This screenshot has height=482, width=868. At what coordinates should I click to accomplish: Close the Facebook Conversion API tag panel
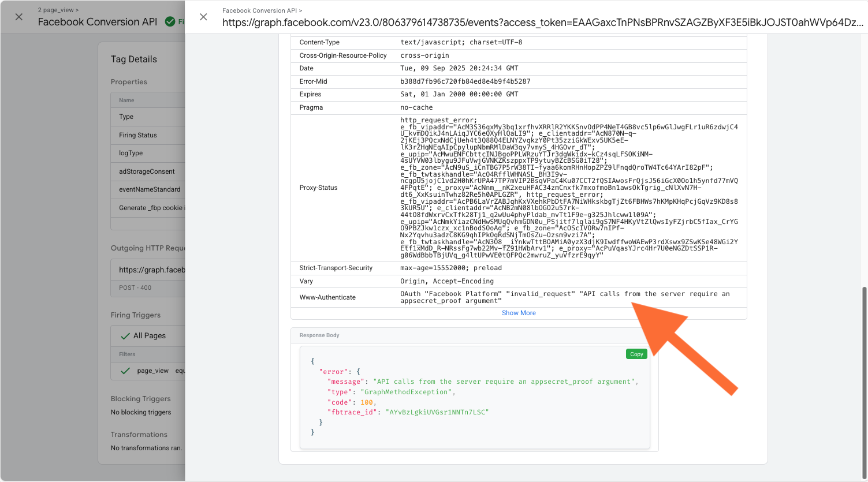[x=19, y=17]
